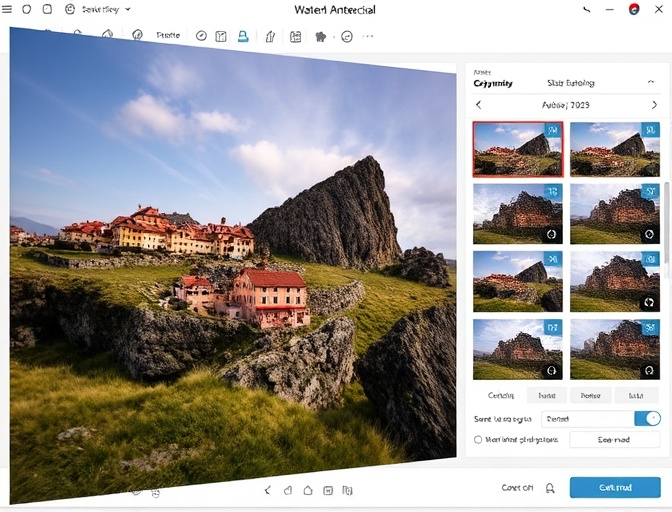Screen dimensions: 672x512
Task: Select the blue highlighted stamp tool
Action: click(x=243, y=36)
